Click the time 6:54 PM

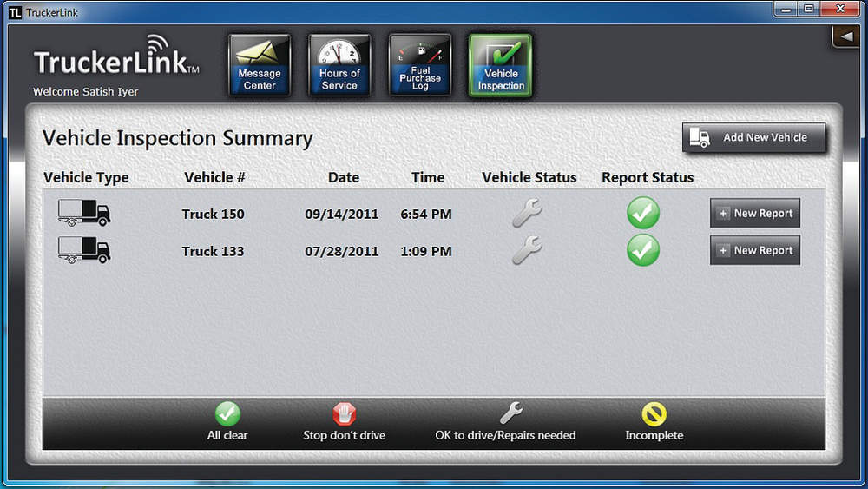pos(426,215)
